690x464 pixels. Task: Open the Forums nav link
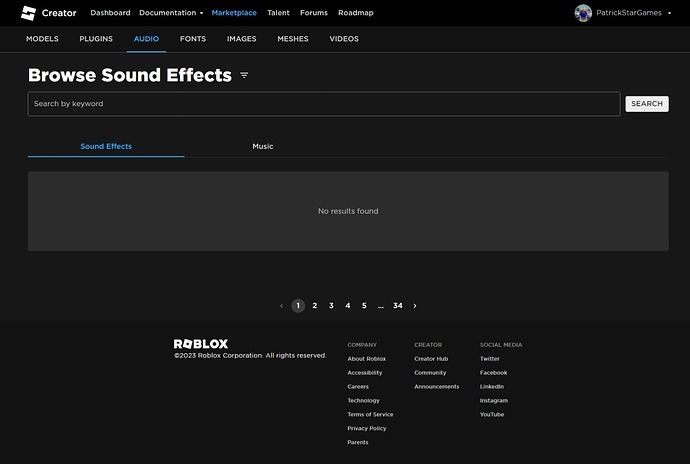click(314, 13)
